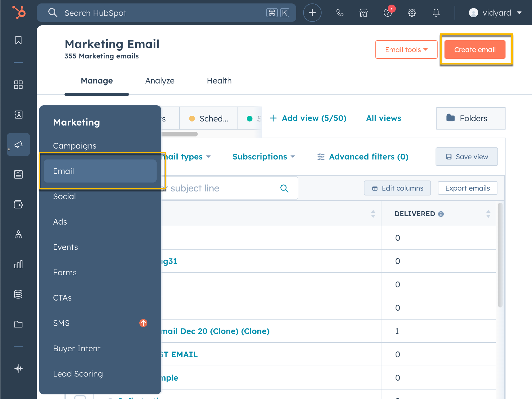Click the SMS upgrade arrow icon

click(143, 323)
